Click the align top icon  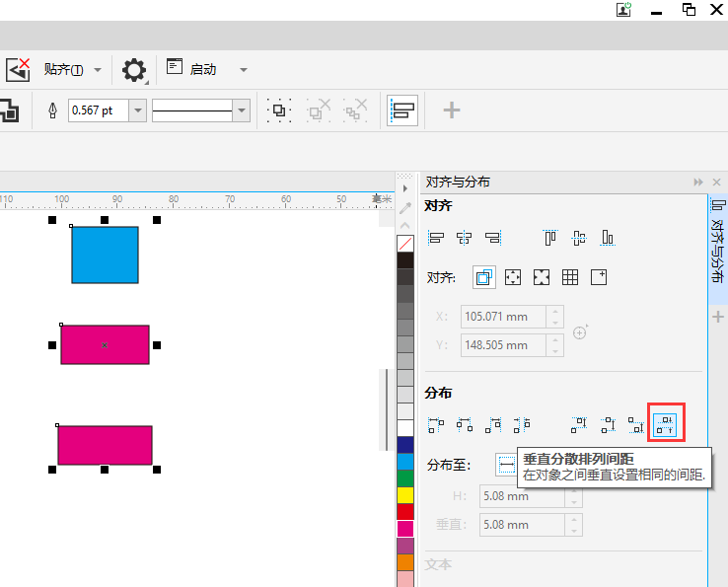(550, 238)
